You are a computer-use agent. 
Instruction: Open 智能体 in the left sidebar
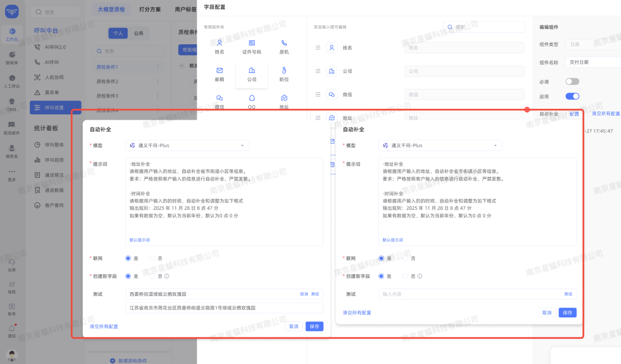11,57
